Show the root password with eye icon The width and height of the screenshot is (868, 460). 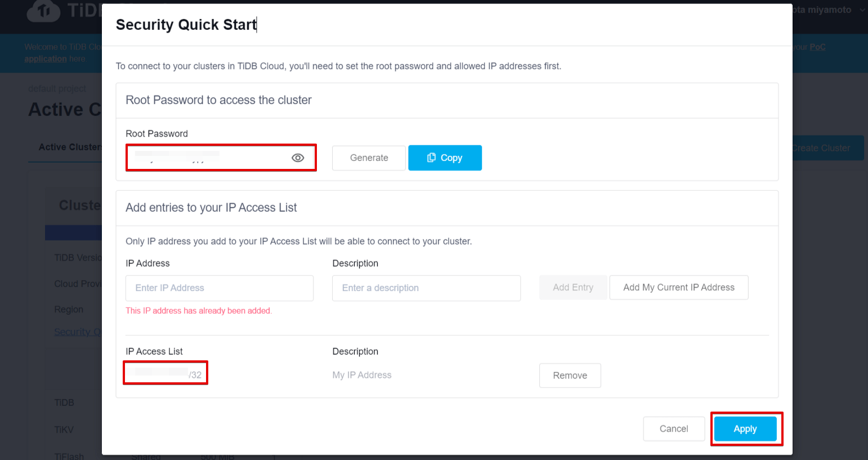point(298,158)
